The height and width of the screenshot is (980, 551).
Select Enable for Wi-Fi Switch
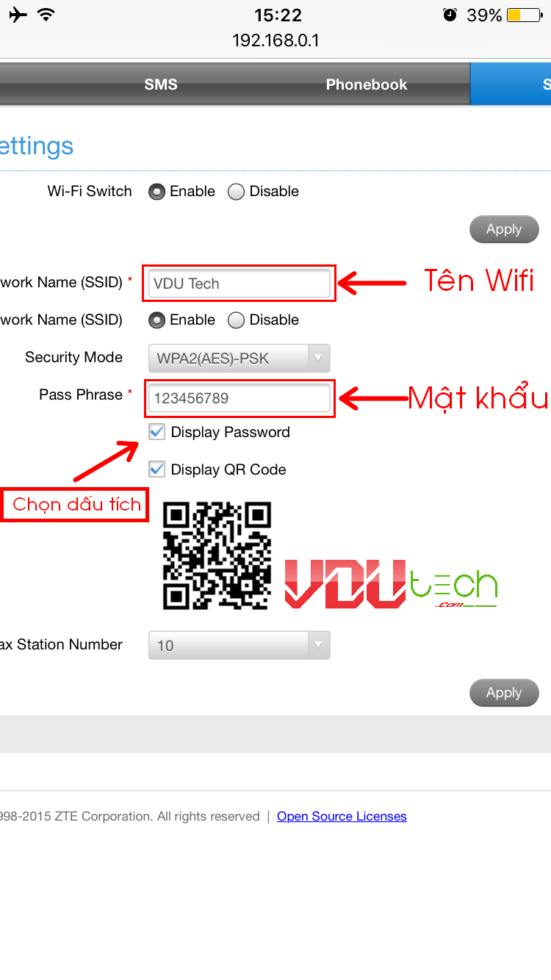pyautogui.click(x=156, y=192)
